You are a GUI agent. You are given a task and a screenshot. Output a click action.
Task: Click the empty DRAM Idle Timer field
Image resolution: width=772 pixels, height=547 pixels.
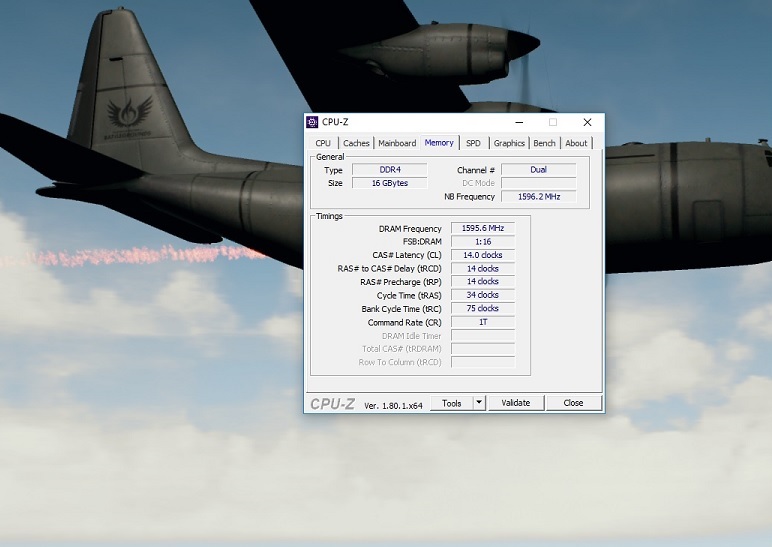(x=483, y=336)
